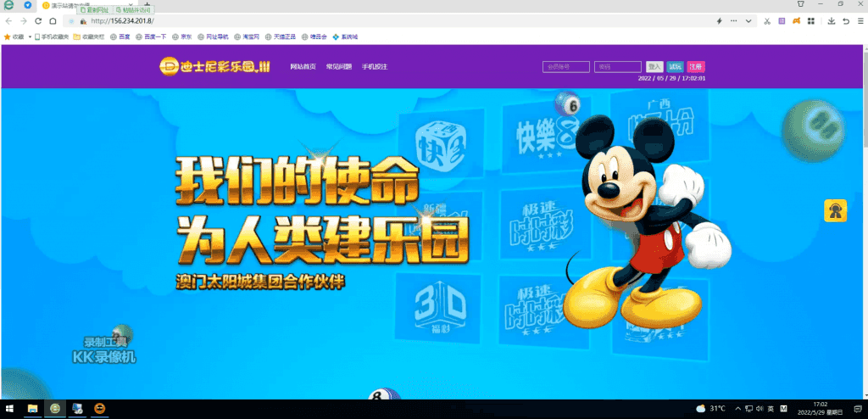868x419 pixels.
Task: Open the yellow customer service headset icon
Action: (x=835, y=210)
